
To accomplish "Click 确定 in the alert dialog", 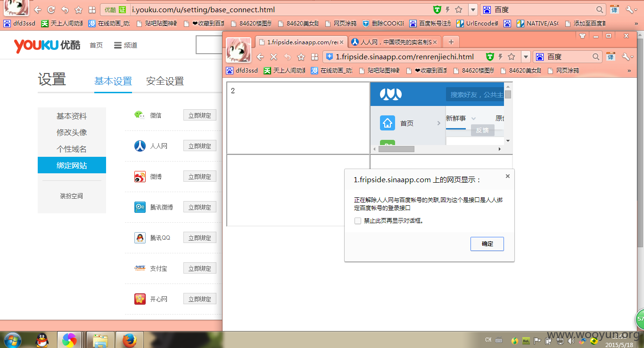I will click(x=487, y=244).
